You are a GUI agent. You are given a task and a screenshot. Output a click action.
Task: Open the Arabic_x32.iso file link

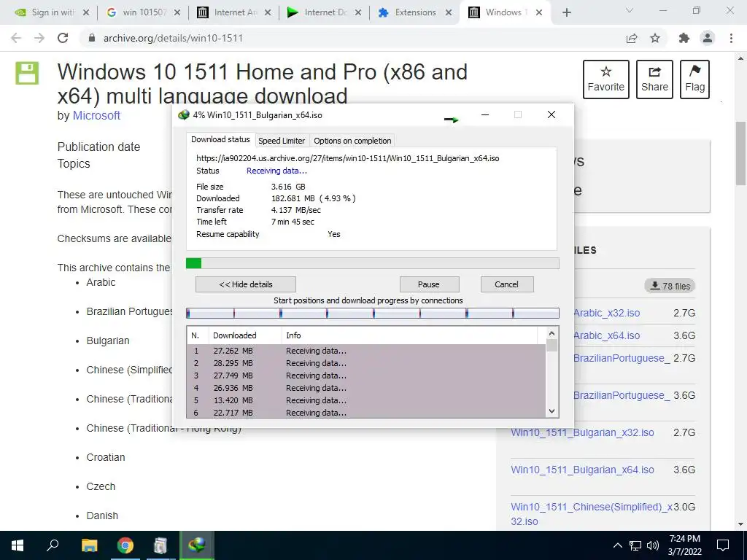pos(606,313)
